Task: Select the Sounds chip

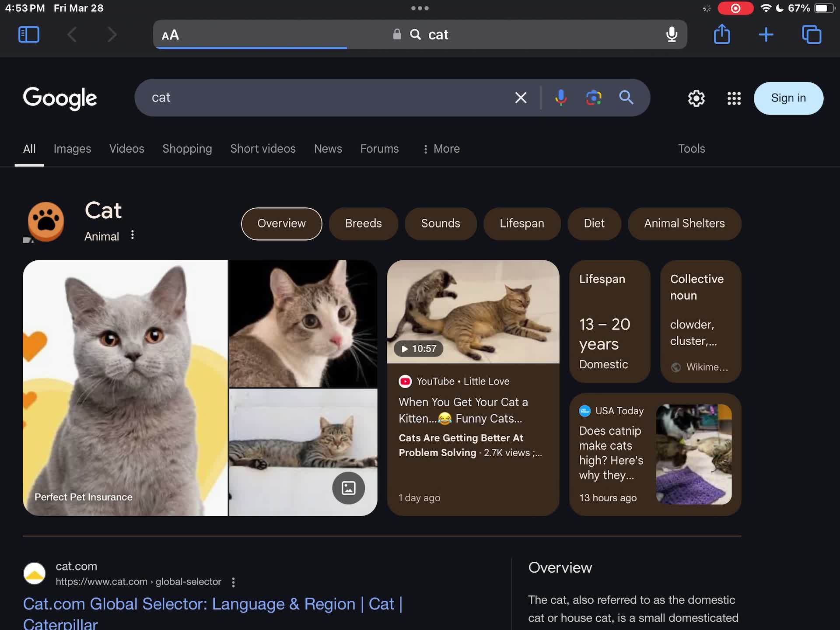Action: 441,224
